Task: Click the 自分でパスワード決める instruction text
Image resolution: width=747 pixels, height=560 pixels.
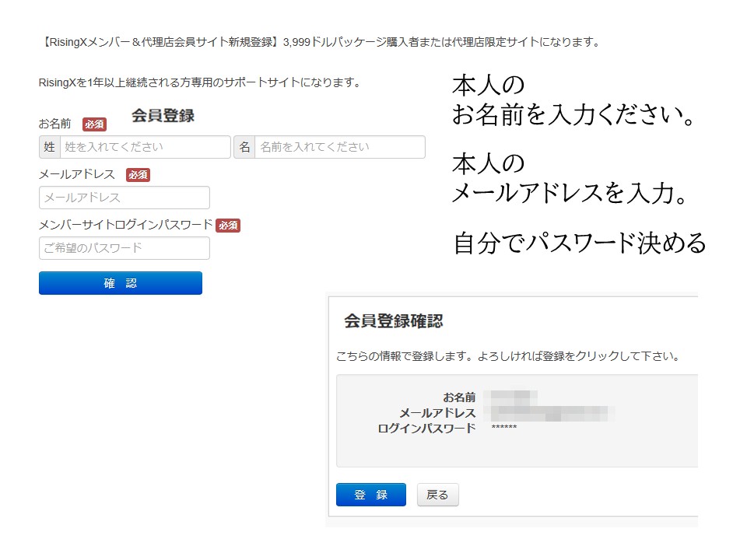Action: pyautogui.click(x=580, y=243)
